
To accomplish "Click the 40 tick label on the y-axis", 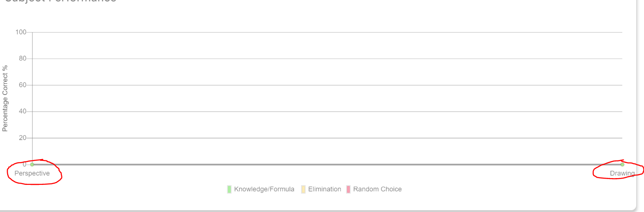I will tap(23, 112).
